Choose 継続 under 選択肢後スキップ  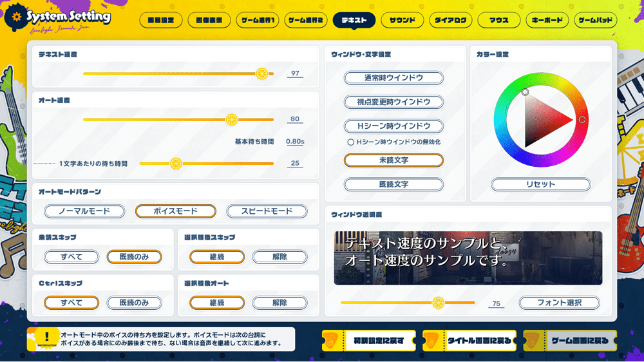point(217,257)
